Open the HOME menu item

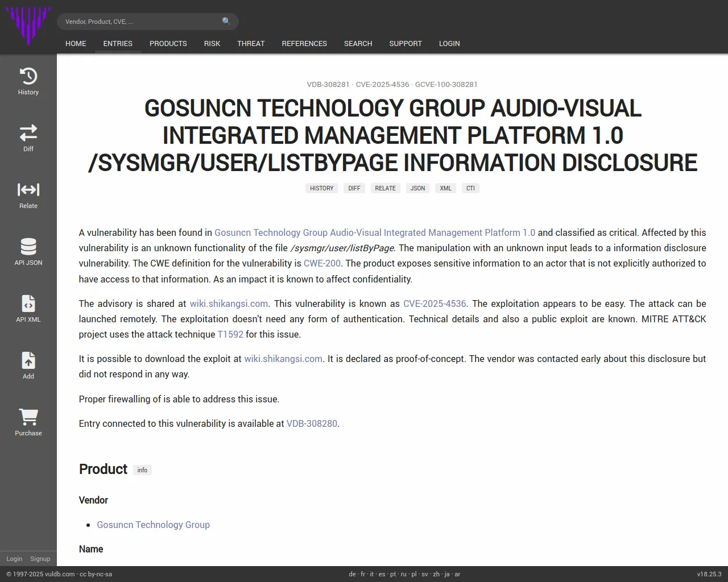pyautogui.click(x=76, y=44)
